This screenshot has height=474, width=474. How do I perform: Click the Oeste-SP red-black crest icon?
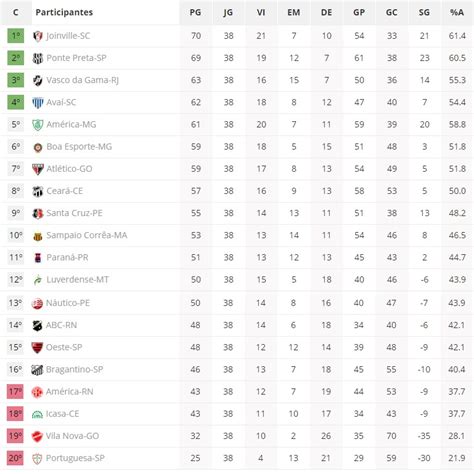[37, 348]
